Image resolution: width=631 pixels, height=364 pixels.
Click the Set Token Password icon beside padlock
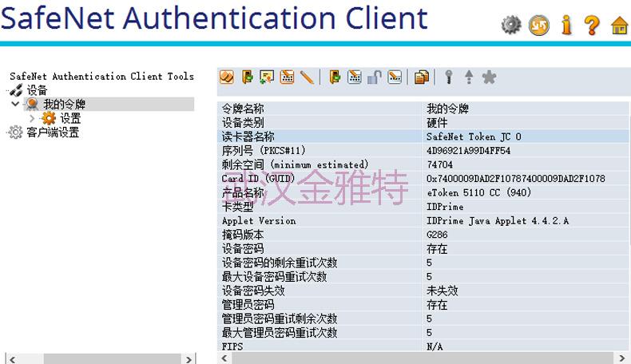pyautogui.click(x=395, y=77)
